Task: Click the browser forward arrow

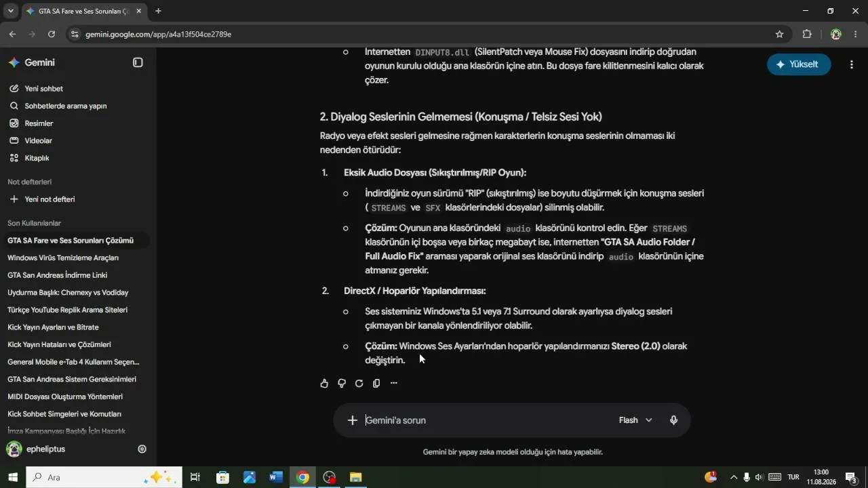Action: tap(32, 34)
